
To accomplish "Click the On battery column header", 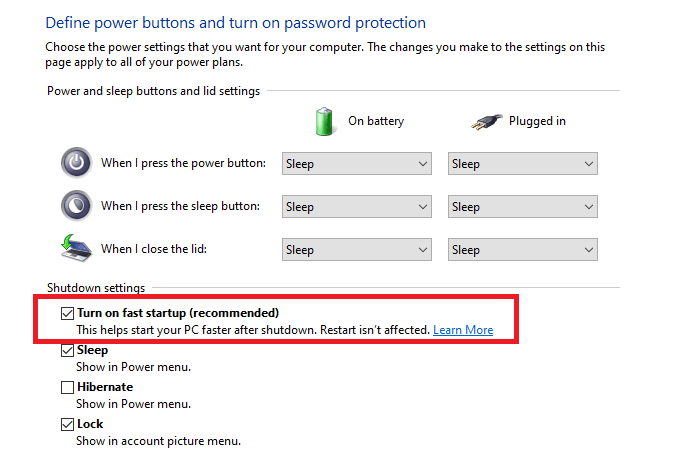I will [x=376, y=121].
